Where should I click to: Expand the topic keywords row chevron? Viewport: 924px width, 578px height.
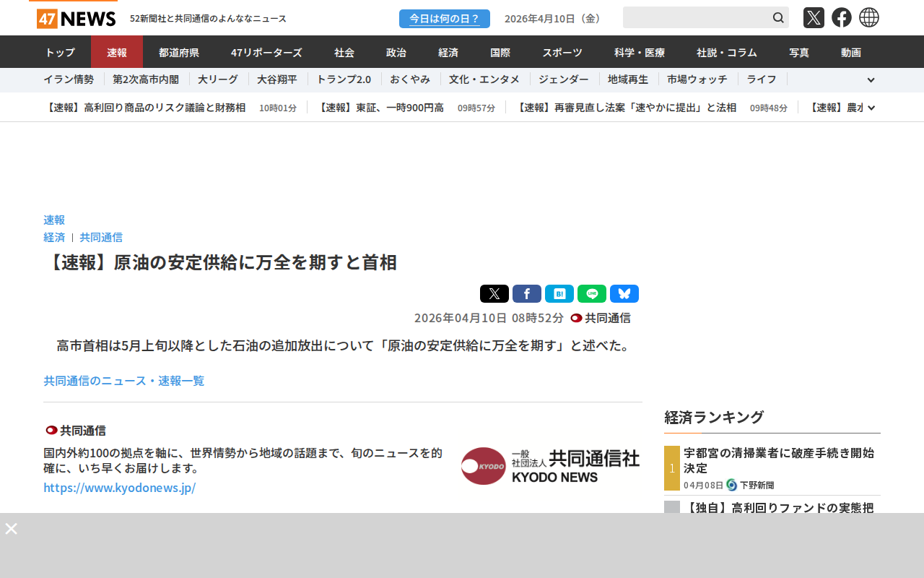pyautogui.click(x=871, y=80)
